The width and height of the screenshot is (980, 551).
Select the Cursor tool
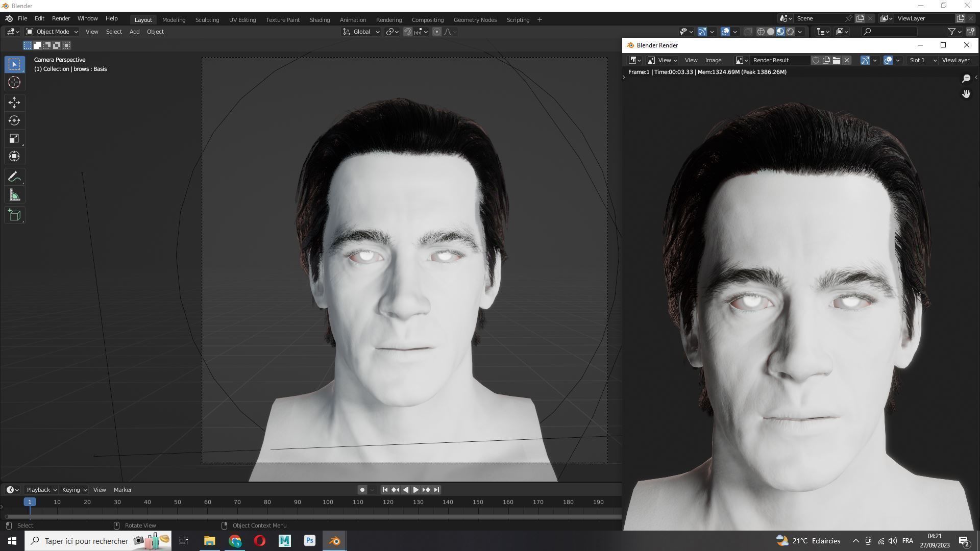coord(14,82)
